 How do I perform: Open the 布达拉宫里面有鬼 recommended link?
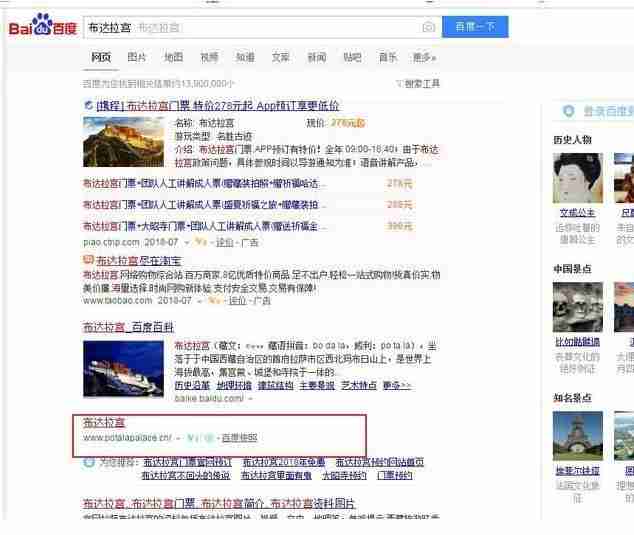click(x=276, y=476)
